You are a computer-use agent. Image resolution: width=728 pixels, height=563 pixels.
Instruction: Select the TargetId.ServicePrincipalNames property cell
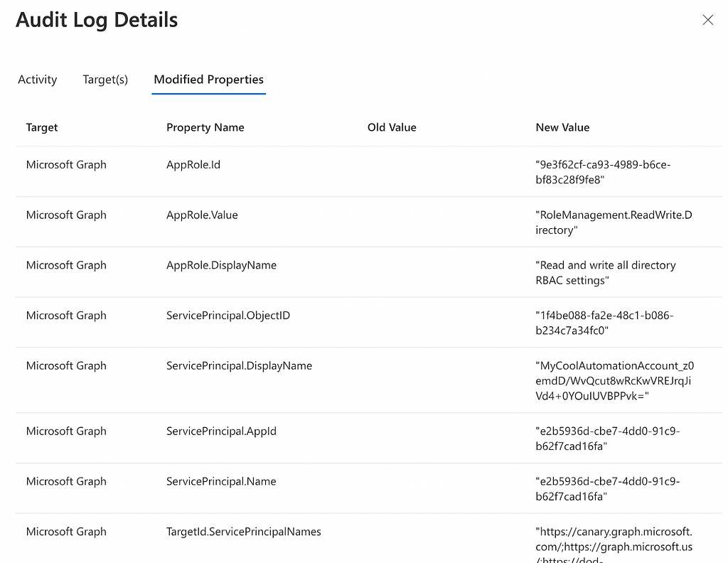(x=243, y=532)
